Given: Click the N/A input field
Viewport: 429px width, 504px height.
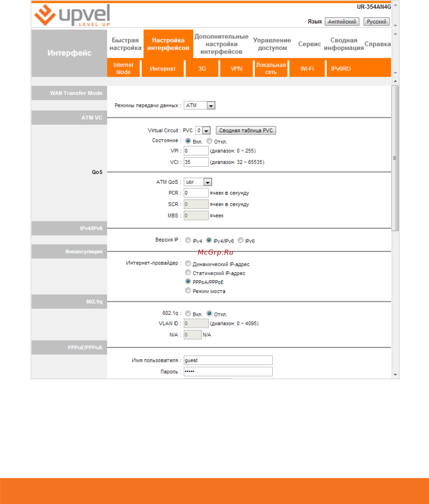Looking at the screenshot, I should [x=193, y=334].
